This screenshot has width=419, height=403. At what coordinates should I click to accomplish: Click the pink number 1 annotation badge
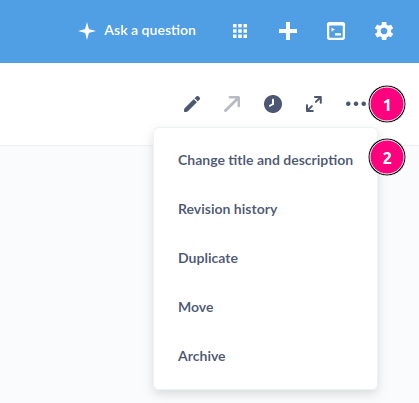(x=387, y=104)
